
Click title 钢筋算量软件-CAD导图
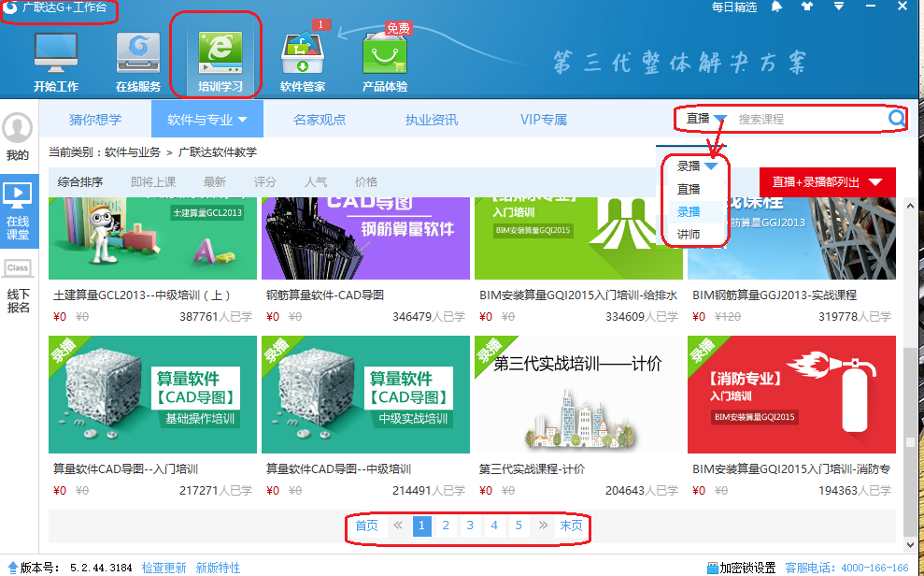click(325, 295)
